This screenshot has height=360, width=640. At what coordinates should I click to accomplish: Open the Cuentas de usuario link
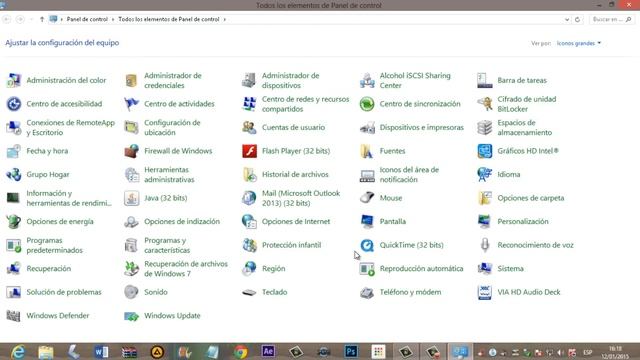click(x=293, y=127)
